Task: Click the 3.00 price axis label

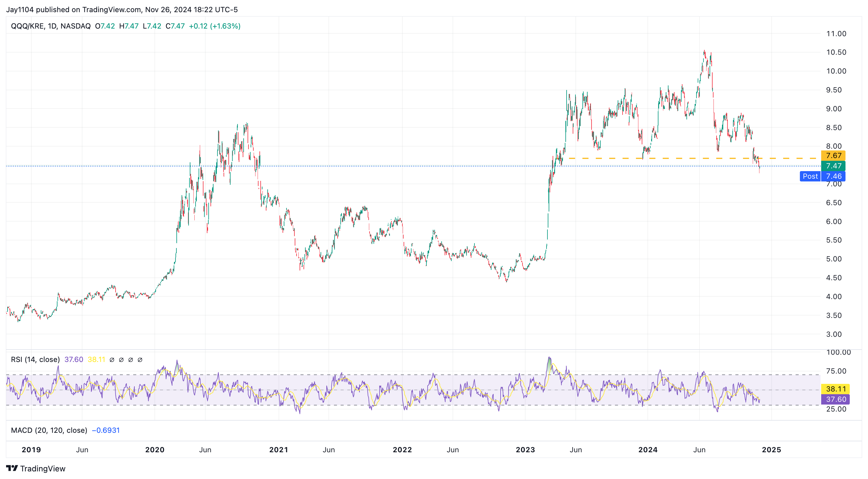Action: click(834, 334)
